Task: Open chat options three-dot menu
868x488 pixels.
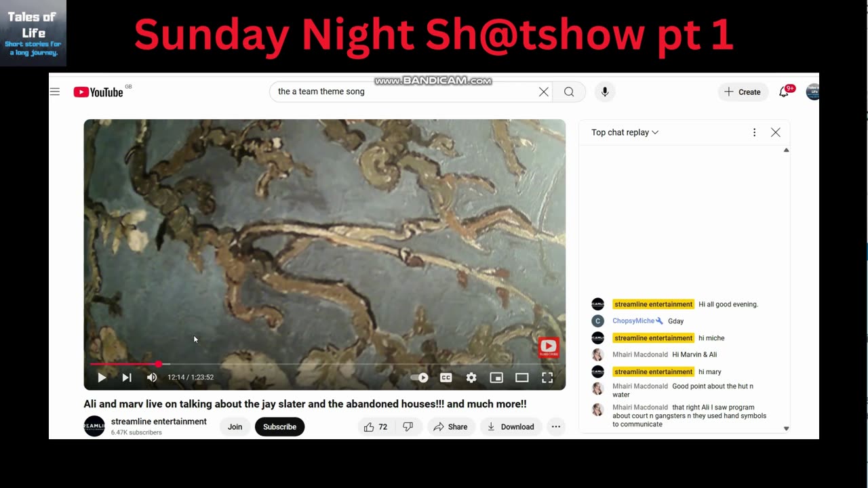Action: 754,132
